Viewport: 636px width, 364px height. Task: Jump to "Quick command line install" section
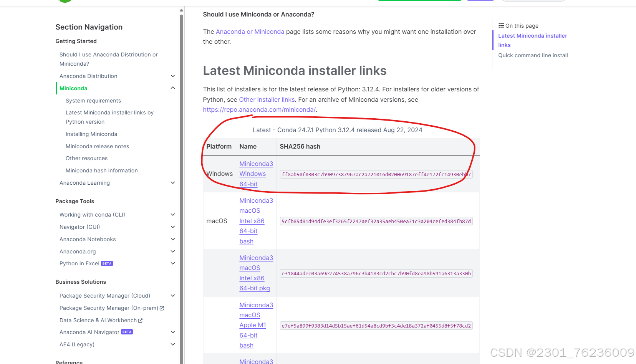click(533, 55)
